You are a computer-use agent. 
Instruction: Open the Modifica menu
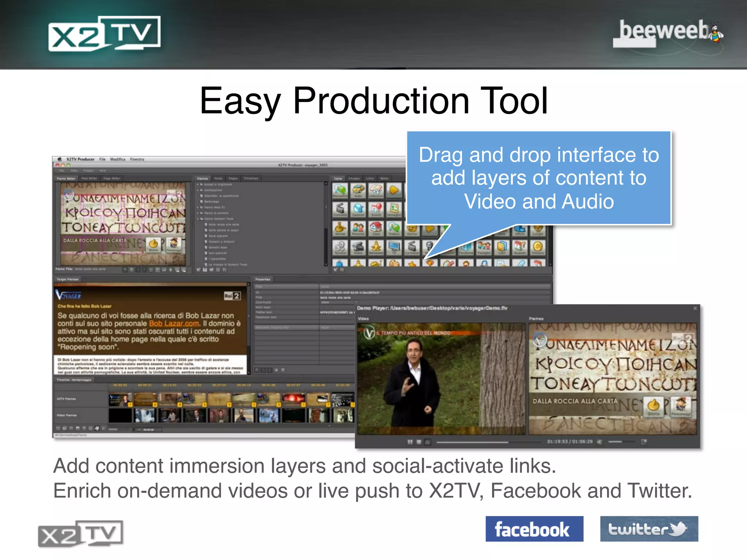pos(117,159)
